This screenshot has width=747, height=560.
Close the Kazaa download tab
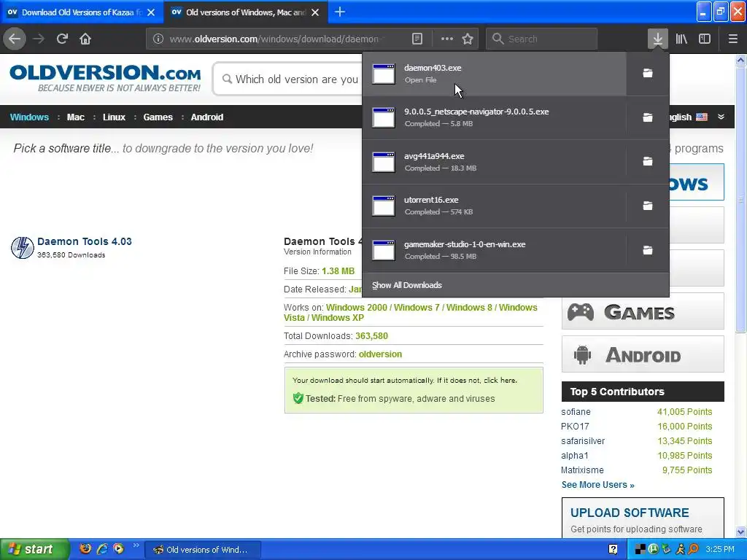(151, 12)
